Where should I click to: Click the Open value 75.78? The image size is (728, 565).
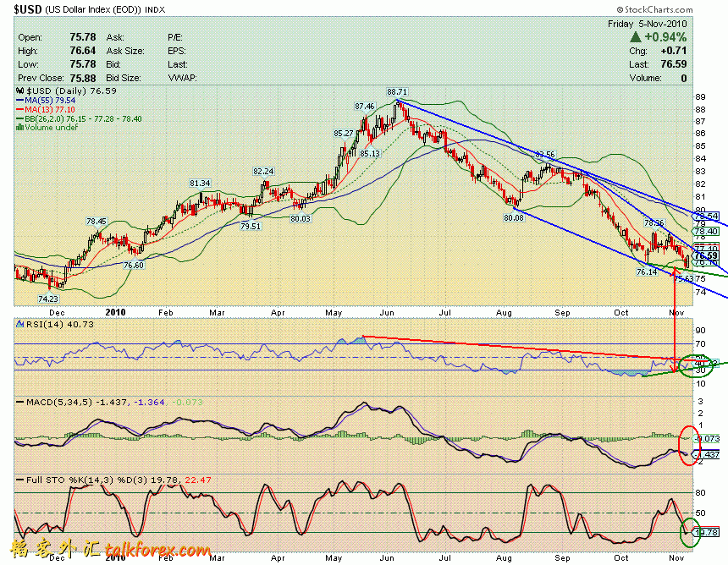83,37
